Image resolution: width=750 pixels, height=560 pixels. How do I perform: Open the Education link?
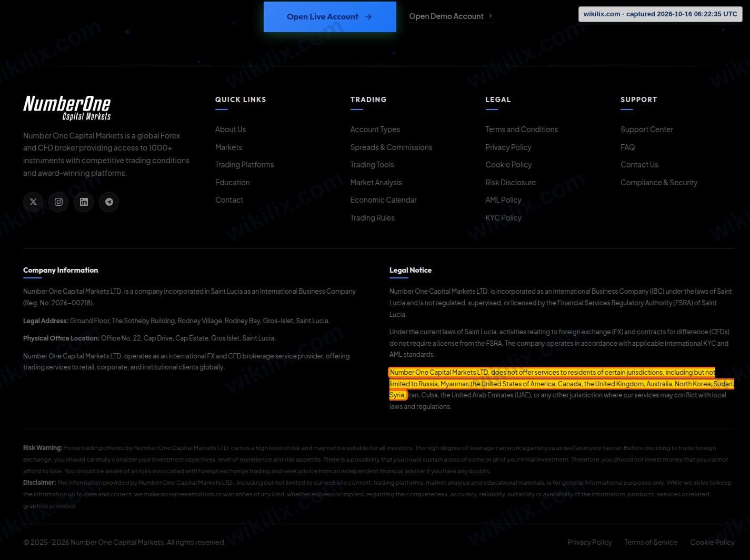pyautogui.click(x=232, y=183)
